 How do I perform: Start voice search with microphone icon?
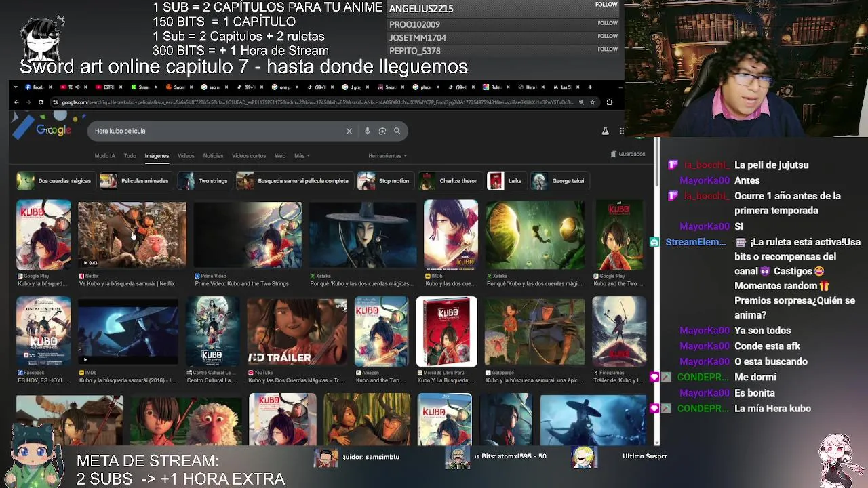[x=367, y=131]
